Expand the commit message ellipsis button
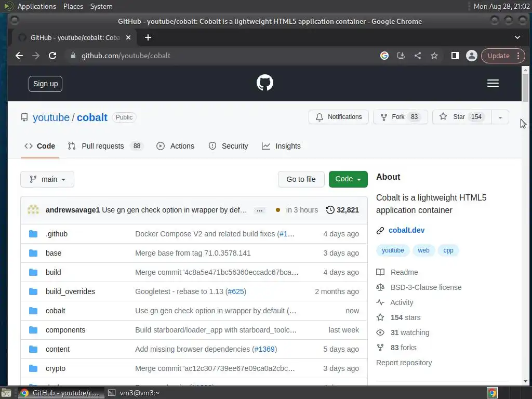 click(260, 210)
